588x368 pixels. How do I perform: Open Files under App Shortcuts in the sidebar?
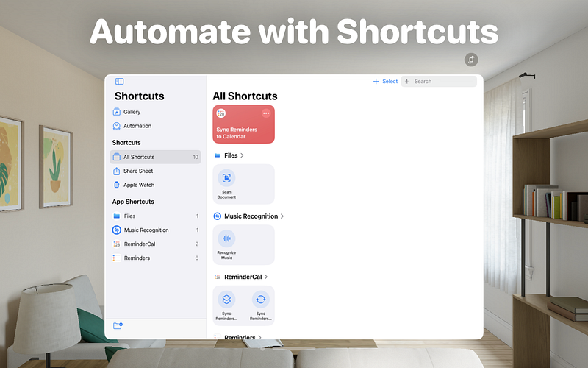click(x=155, y=216)
